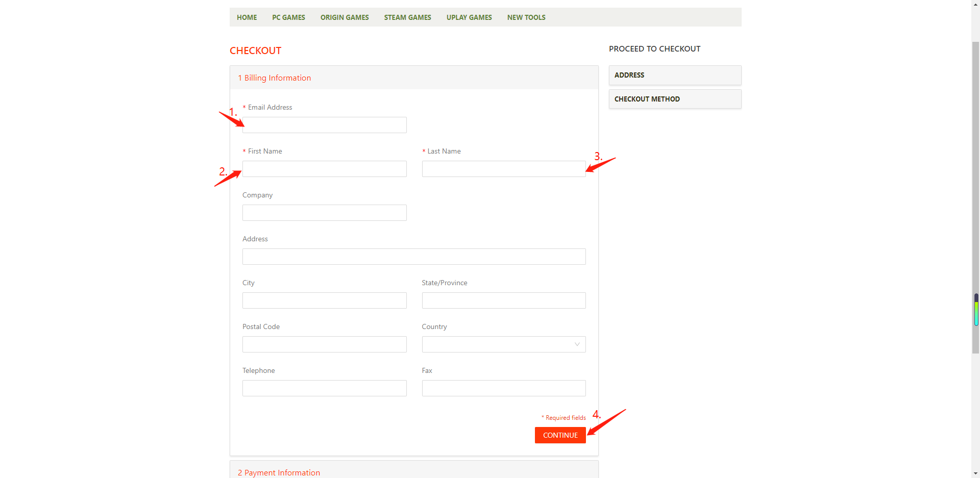Select the Postal Code field
Image resolution: width=980 pixels, height=478 pixels.
pyautogui.click(x=324, y=344)
